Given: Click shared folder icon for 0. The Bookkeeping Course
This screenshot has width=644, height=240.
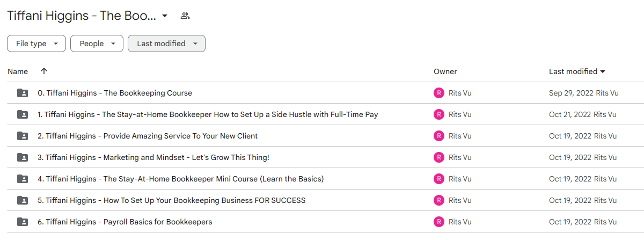Looking at the screenshot, I should tap(23, 93).
